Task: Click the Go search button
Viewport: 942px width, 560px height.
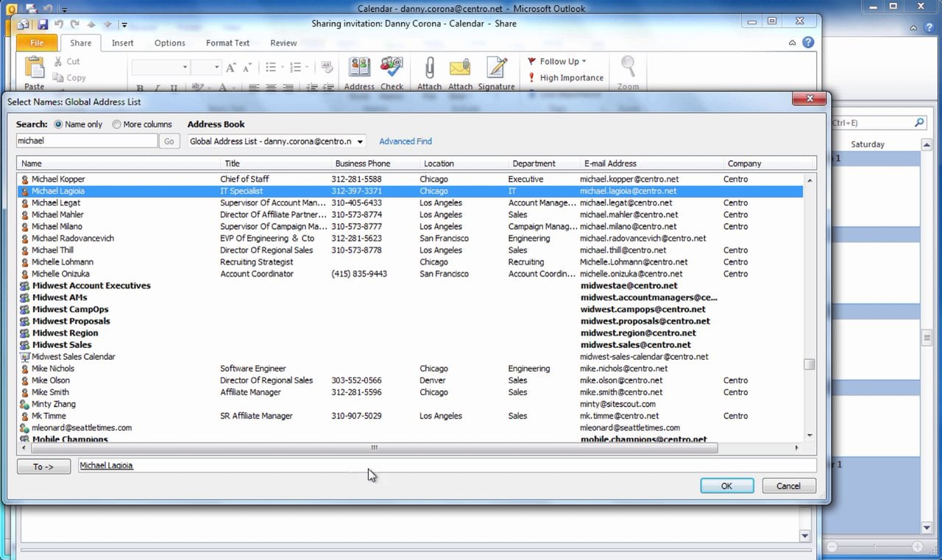Action: coord(169,141)
